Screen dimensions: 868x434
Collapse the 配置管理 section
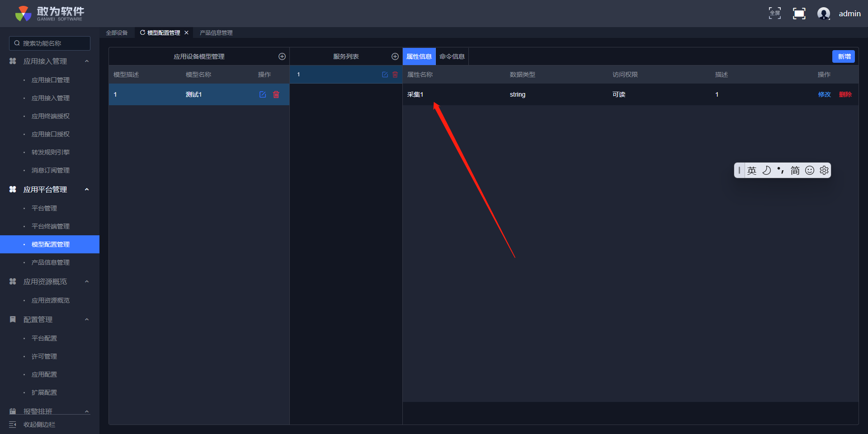tap(87, 319)
